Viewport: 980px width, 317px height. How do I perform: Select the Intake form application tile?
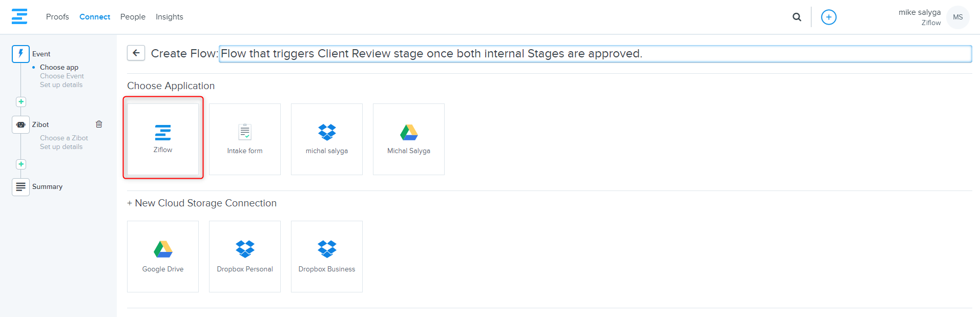point(245,139)
